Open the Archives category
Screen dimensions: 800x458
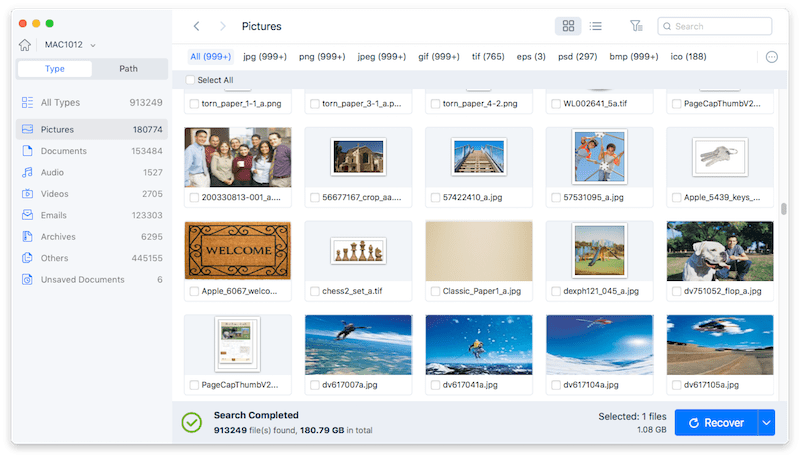[58, 237]
